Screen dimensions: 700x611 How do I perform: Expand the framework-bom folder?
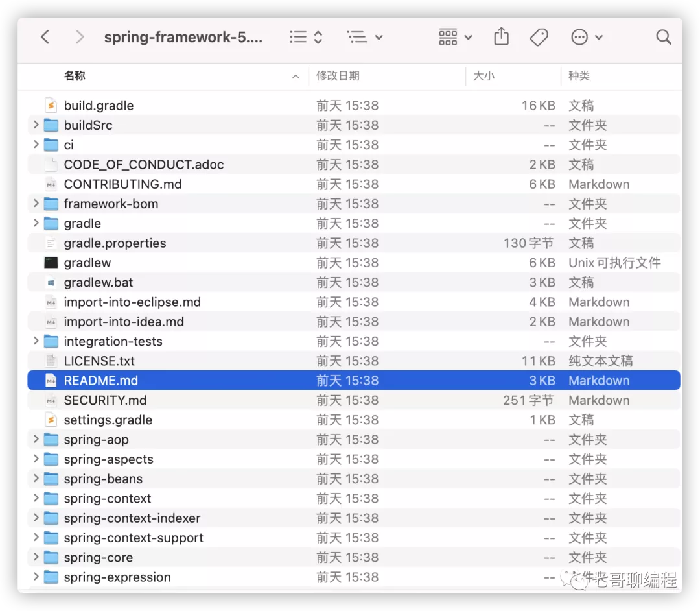coord(36,203)
